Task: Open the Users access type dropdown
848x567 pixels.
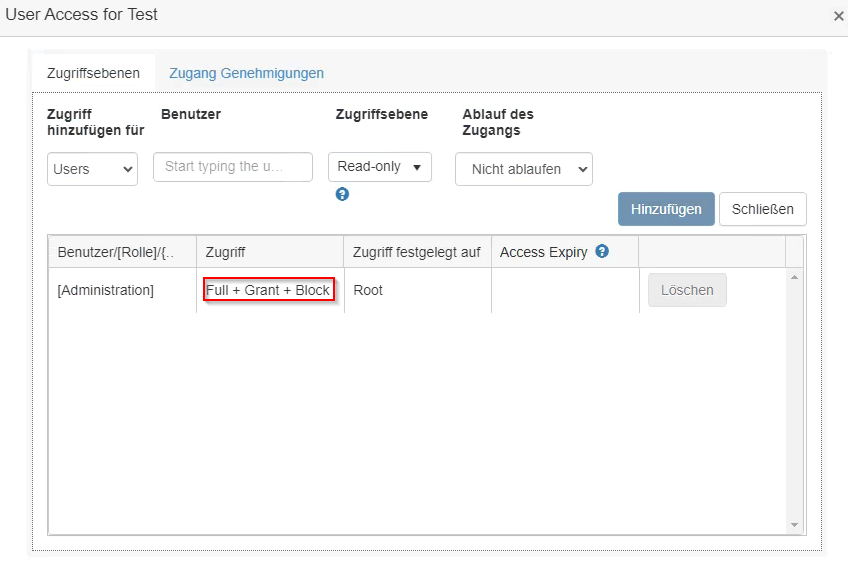Action: point(92,169)
